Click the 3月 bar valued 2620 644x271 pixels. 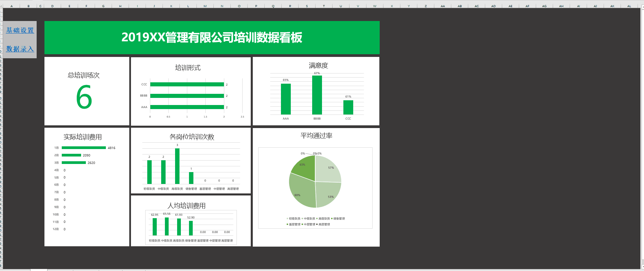(74, 163)
